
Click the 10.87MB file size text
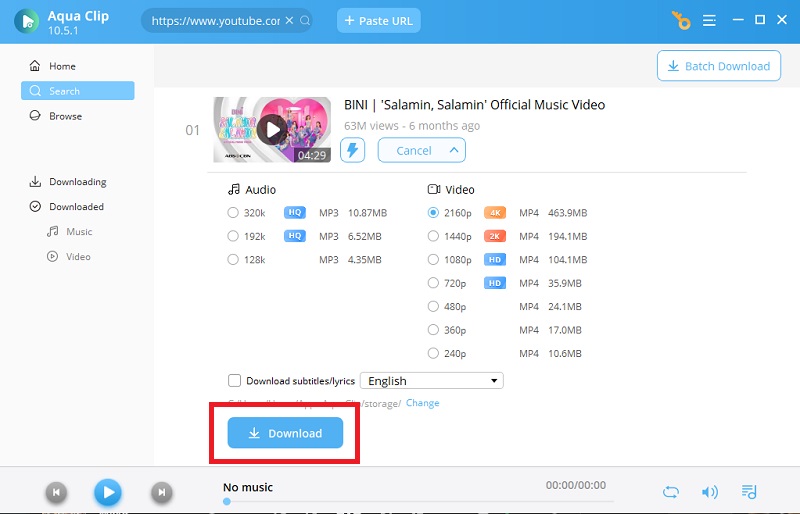click(x=367, y=213)
